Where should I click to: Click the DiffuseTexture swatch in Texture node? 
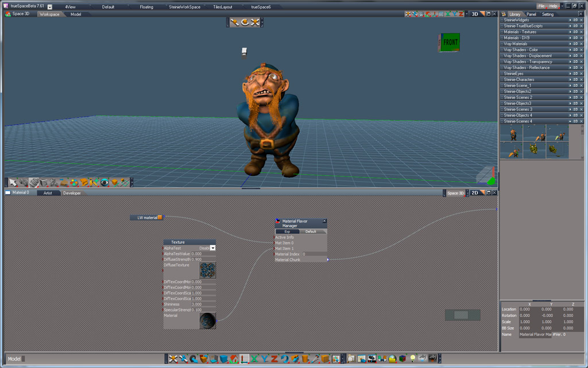coord(208,270)
